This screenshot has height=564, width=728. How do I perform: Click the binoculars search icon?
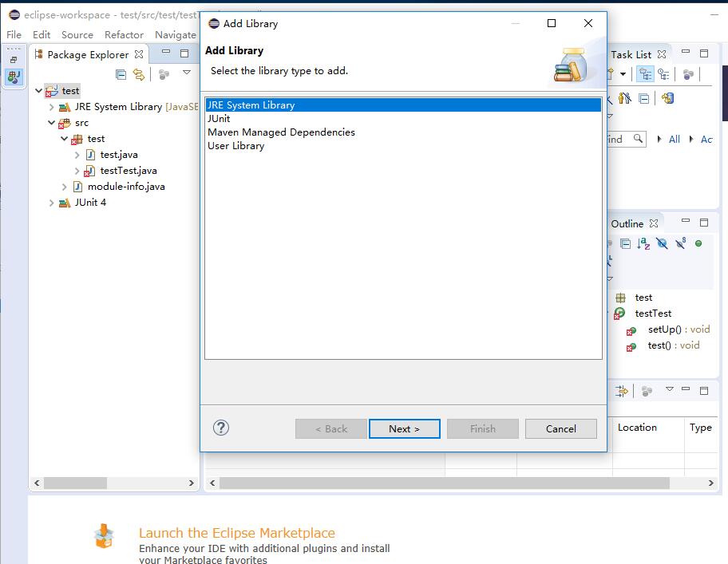click(625, 98)
